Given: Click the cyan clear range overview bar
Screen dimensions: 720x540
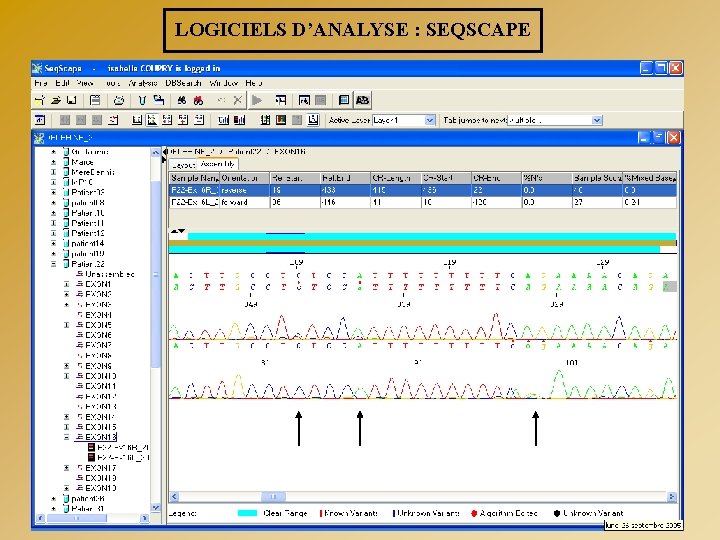Looking at the screenshot, I should [432, 236].
